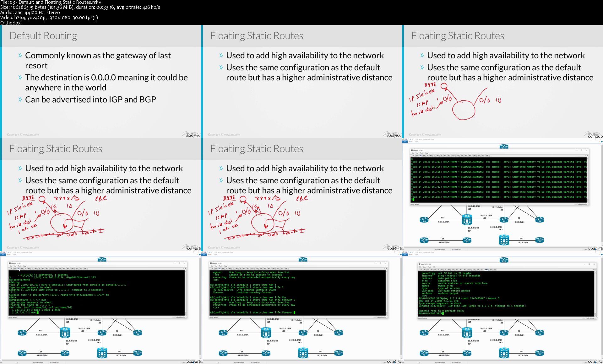Open the Floating Static Routes frame at 00:16:36

301,195
